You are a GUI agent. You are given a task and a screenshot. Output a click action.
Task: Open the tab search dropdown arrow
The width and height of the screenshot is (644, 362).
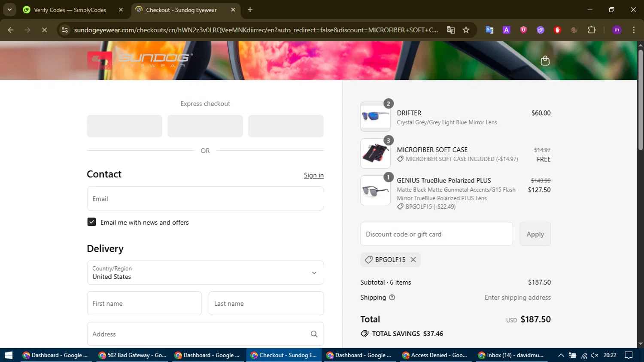click(9, 10)
